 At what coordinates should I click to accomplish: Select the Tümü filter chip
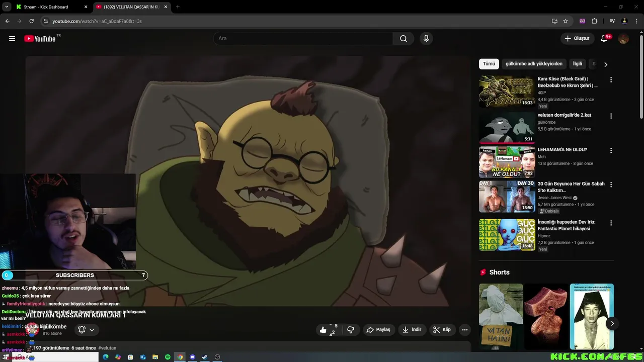[x=489, y=64]
